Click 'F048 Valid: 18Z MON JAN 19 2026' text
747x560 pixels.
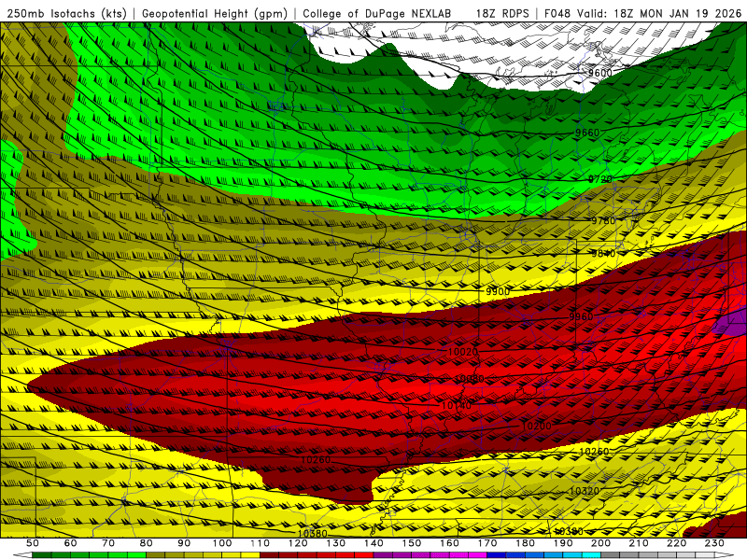click(x=642, y=13)
